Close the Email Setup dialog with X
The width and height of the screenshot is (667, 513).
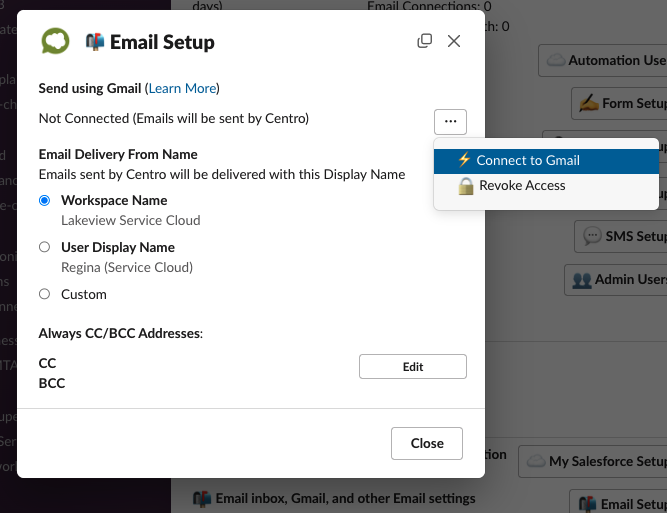tap(454, 41)
